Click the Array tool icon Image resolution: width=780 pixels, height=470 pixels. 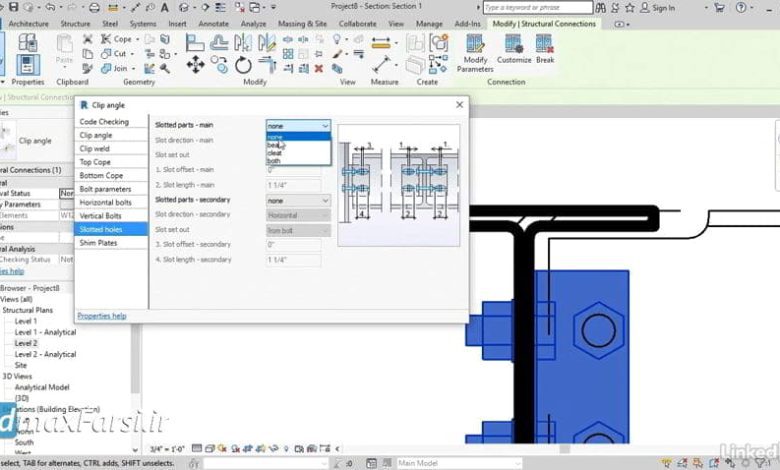[288, 54]
